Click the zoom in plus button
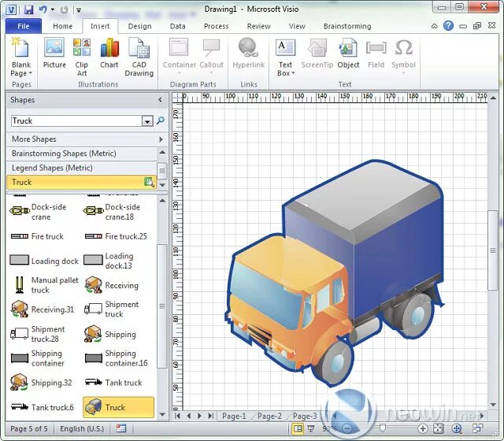Viewport: 504px width, 441px height. click(x=423, y=428)
